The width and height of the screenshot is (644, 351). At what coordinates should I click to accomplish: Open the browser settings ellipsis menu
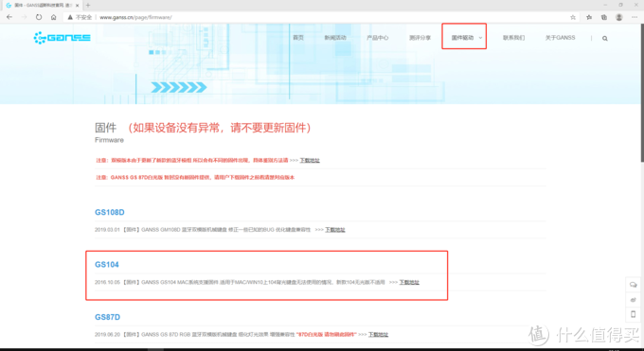[635, 17]
